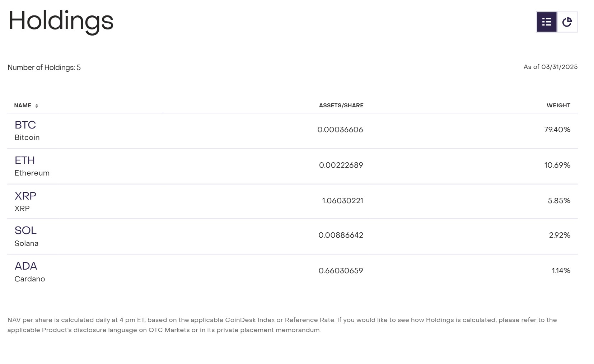Click the NAME column header
Screen dimensions: 594x364
pyautogui.click(x=23, y=106)
